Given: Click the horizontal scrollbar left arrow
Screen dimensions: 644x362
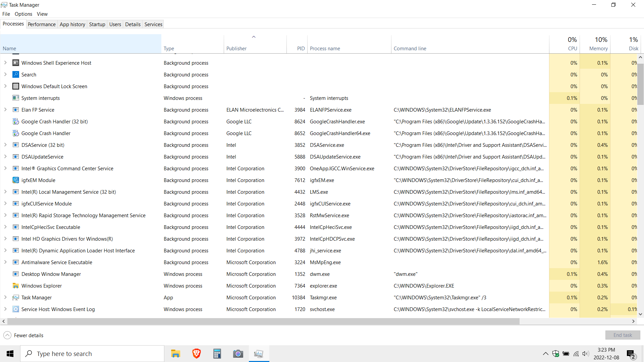Looking at the screenshot, I should (4, 321).
